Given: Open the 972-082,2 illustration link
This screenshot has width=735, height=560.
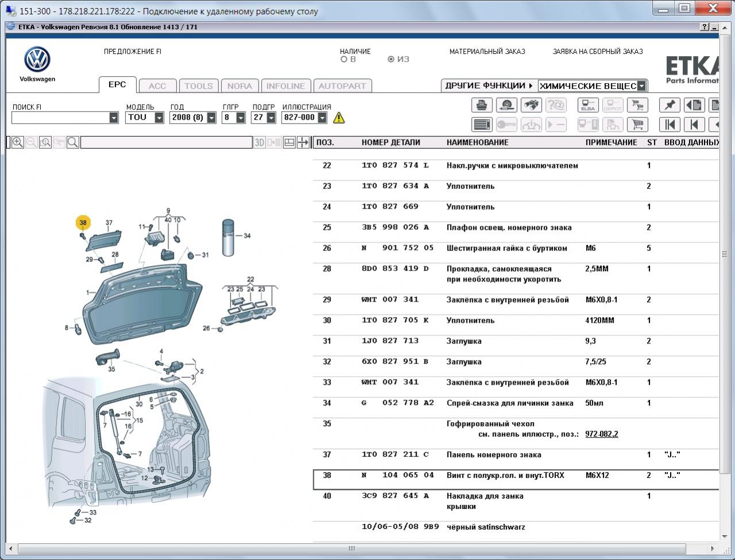Looking at the screenshot, I should pyautogui.click(x=602, y=434).
